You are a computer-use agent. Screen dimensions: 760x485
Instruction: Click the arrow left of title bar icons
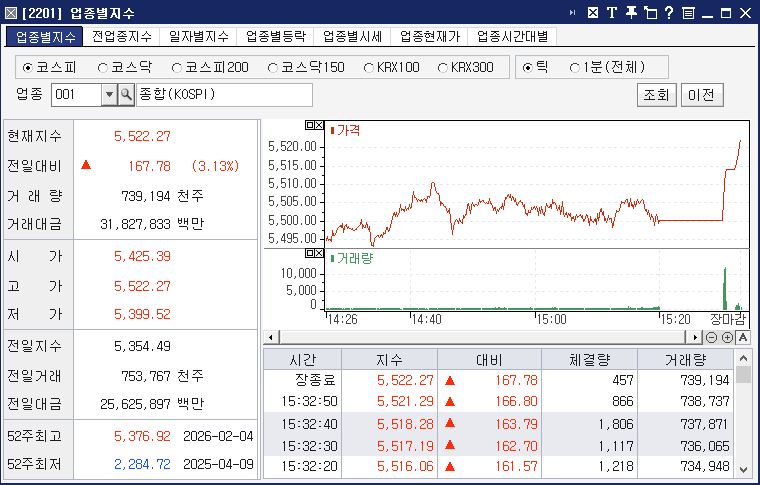click(572, 13)
